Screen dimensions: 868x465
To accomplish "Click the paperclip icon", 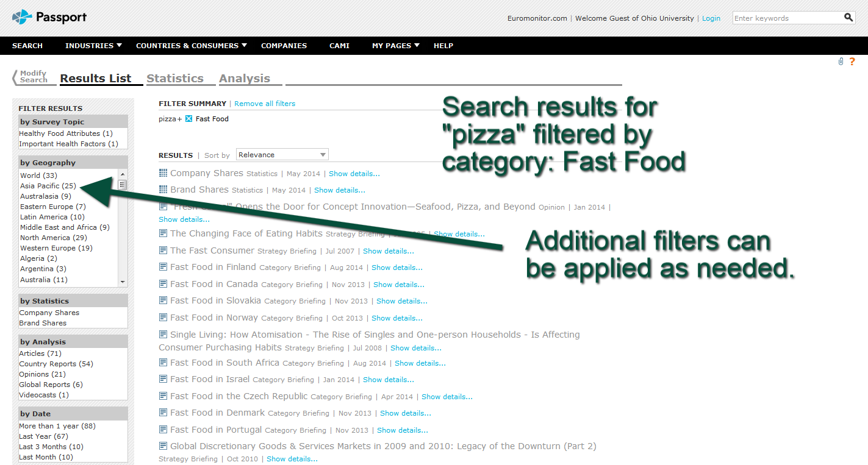I will click(841, 62).
